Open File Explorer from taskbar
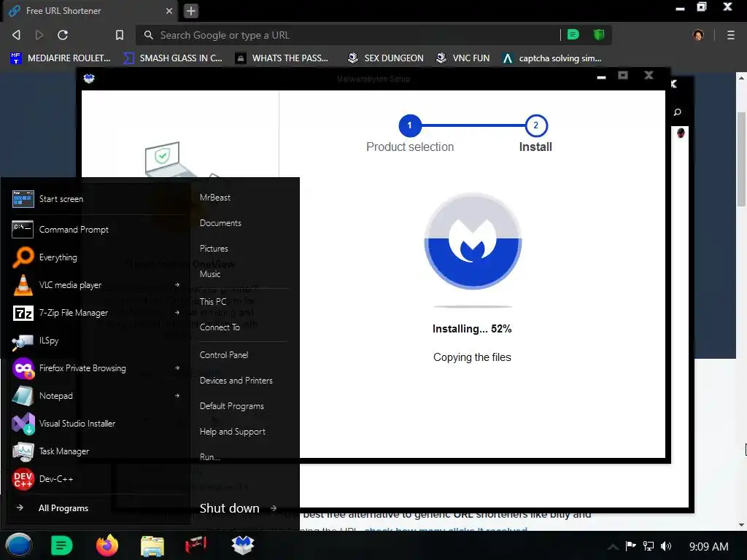The image size is (747, 560). pos(152,545)
